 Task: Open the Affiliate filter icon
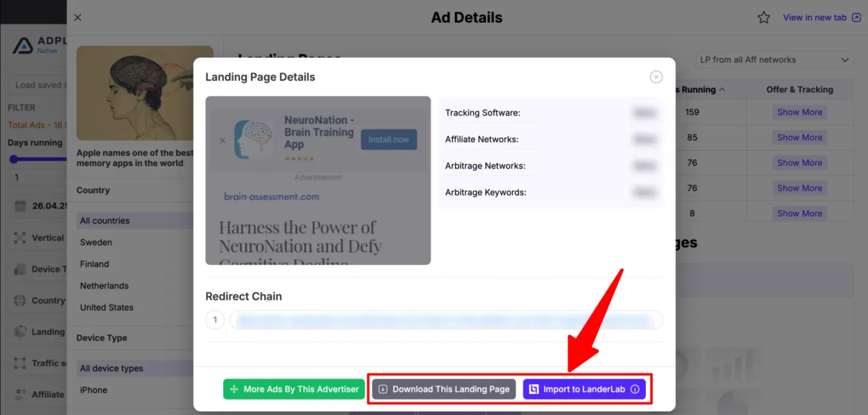tap(20, 394)
